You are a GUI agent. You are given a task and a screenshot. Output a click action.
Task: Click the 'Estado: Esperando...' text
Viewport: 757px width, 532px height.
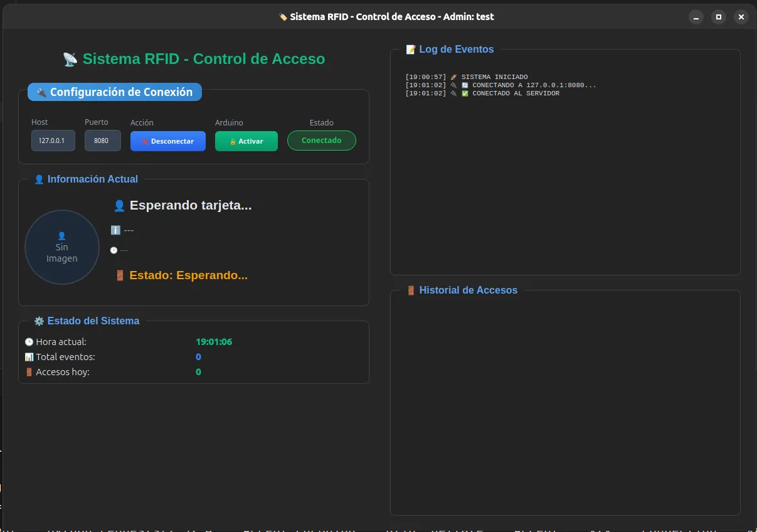(189, 275)
